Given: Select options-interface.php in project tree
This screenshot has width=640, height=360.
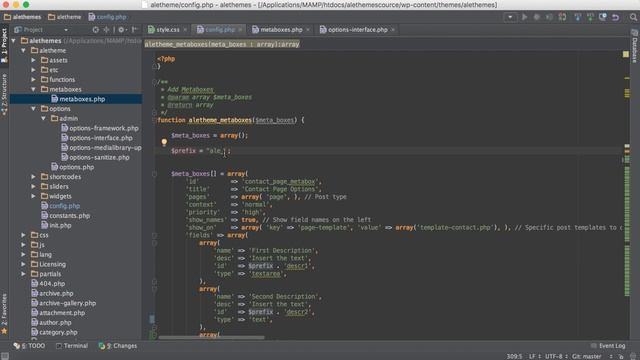Looking at the screenshot, I should (101, 138).
